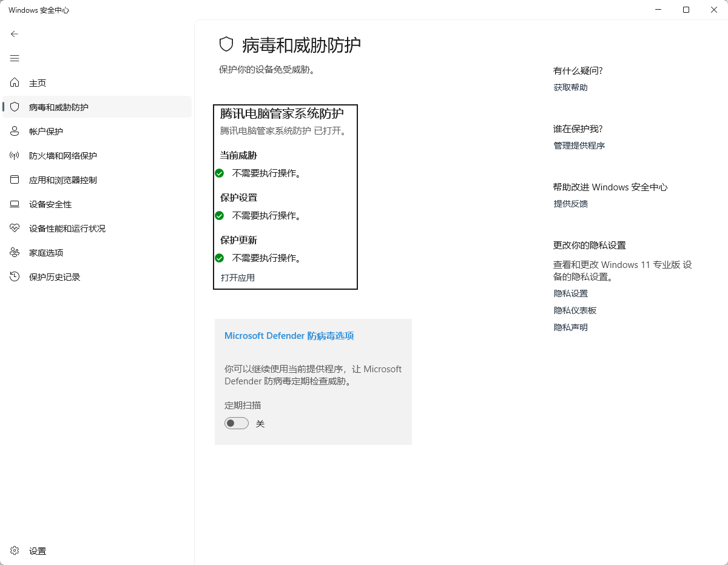Select 家庭选项 in the sidebar

coord(97,253)
